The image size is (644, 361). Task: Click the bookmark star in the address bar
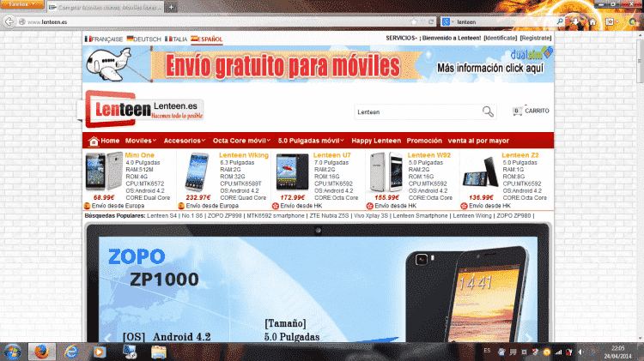[414, 21]
